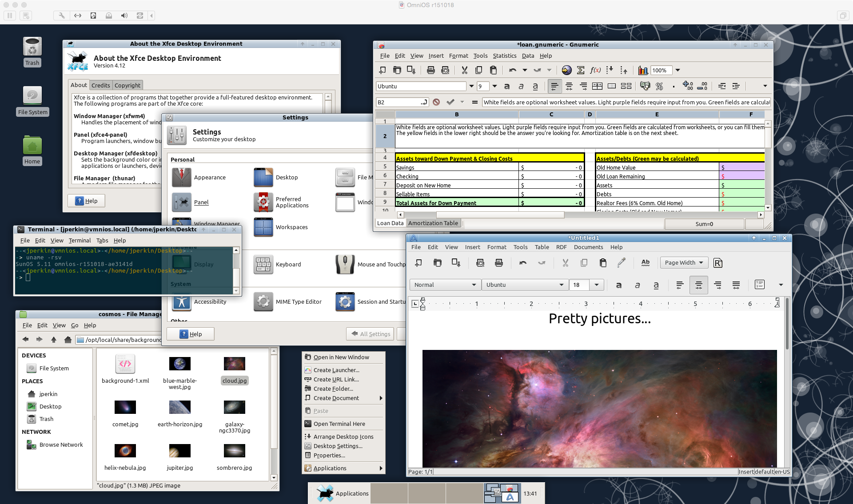Viewport: 853px width, 504px height.
Task: Open the function wizard f(x) icon
Action: click(x=595, y=70)
